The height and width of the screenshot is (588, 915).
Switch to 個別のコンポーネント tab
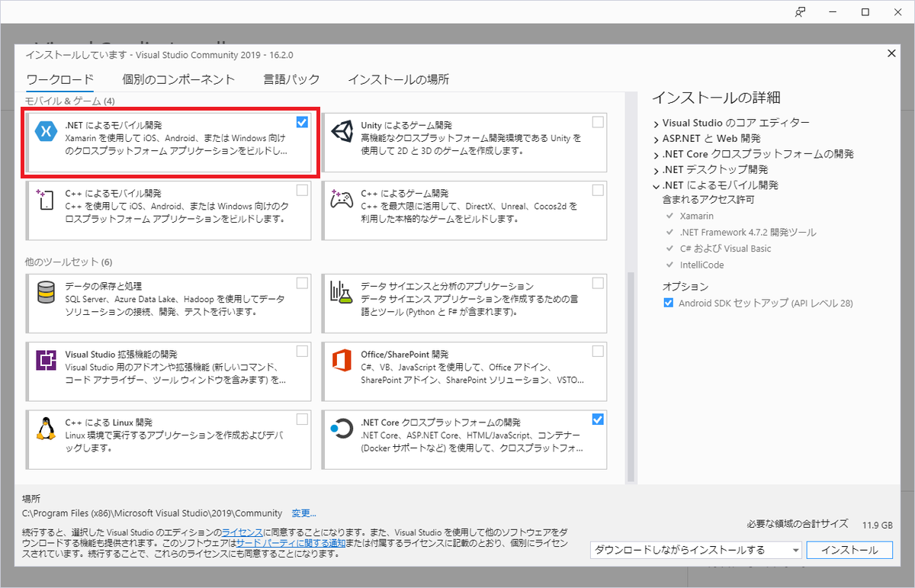tap(178, 79)
